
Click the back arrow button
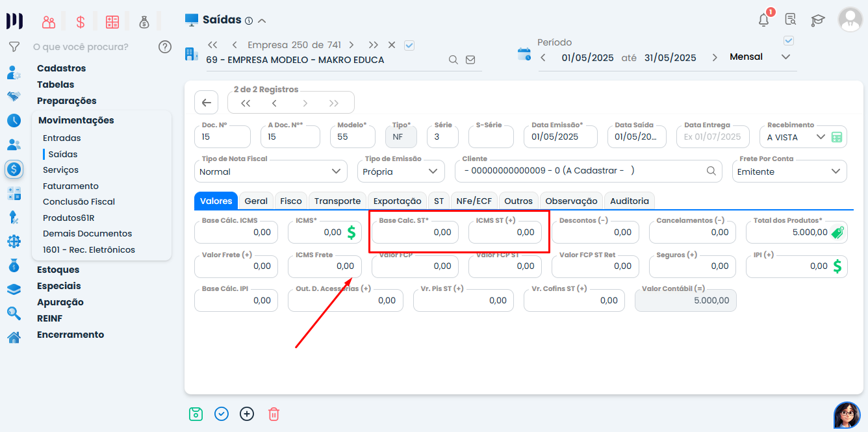(206, 103)
